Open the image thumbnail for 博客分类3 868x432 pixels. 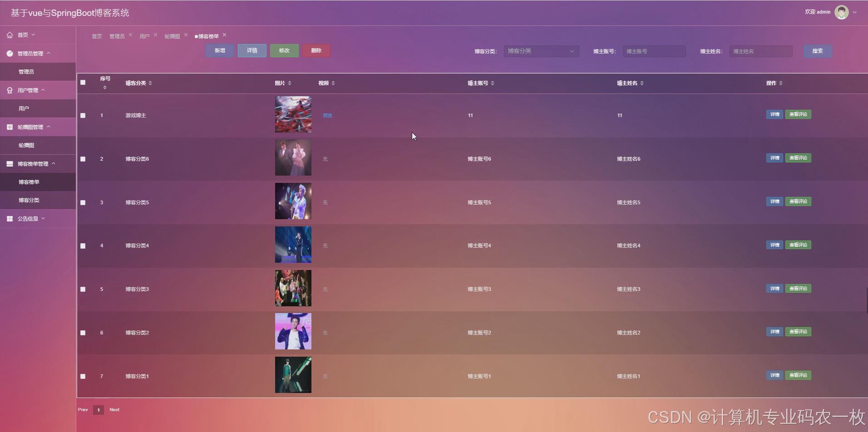[x=293, y=288]
